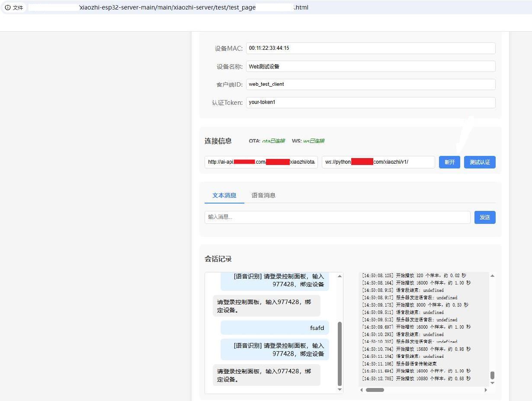The height and width of the screenshot is (401, 532).
Task: Select the 认证Token input field
Action: [371, 102]
